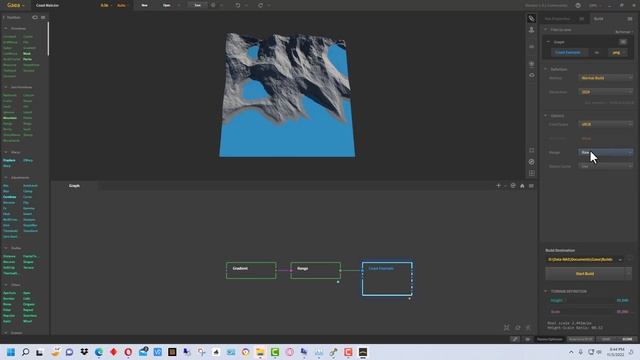Click the Open file button in top bar
The height and width of the screenshot is (360, 640).
(167, 5)
